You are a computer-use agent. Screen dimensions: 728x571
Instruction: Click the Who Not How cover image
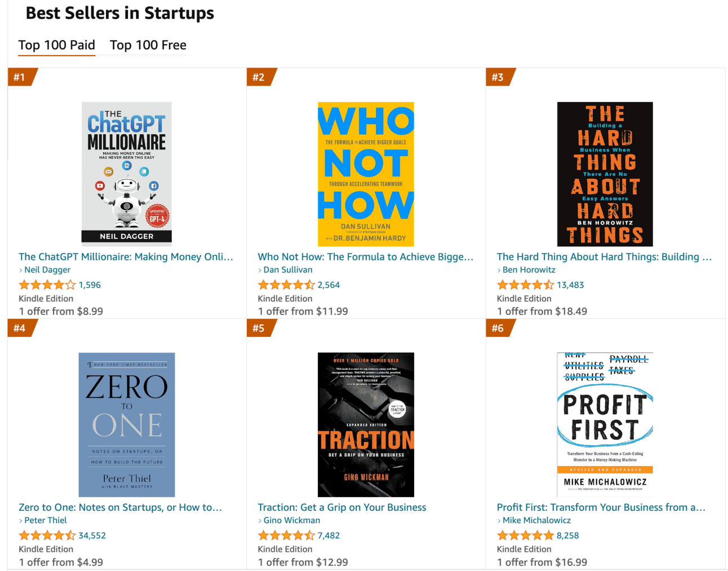point(366,174)
